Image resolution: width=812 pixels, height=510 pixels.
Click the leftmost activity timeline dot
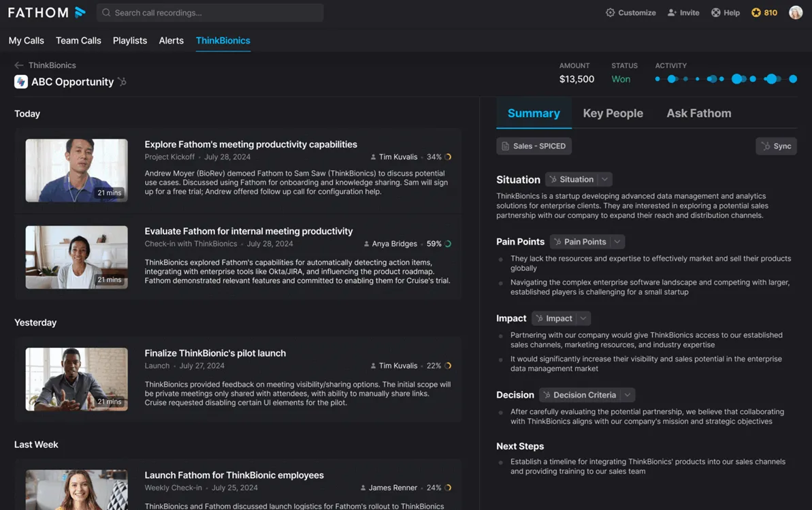pyautogui.click(x=657, y=79)
